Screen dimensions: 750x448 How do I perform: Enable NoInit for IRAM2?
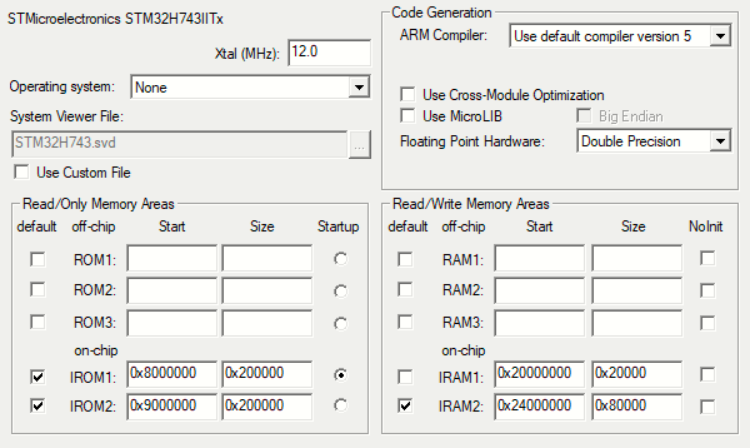coord(707,407)
